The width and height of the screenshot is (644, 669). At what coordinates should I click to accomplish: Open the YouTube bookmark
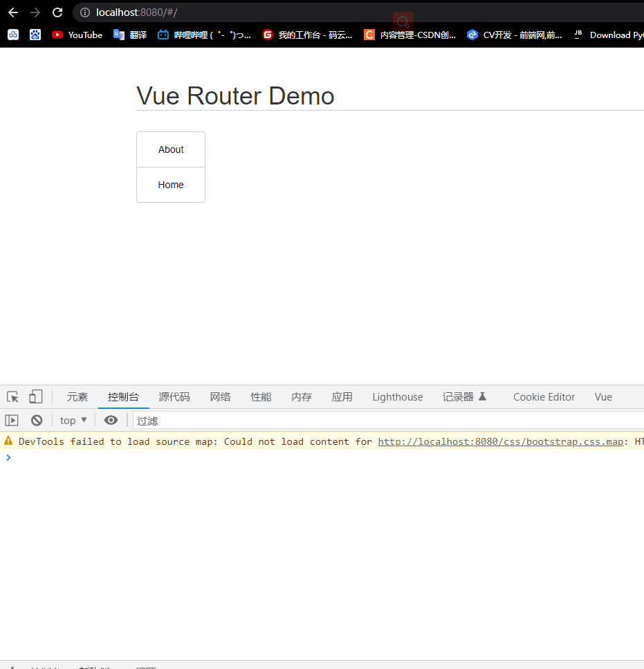(77, 35)
